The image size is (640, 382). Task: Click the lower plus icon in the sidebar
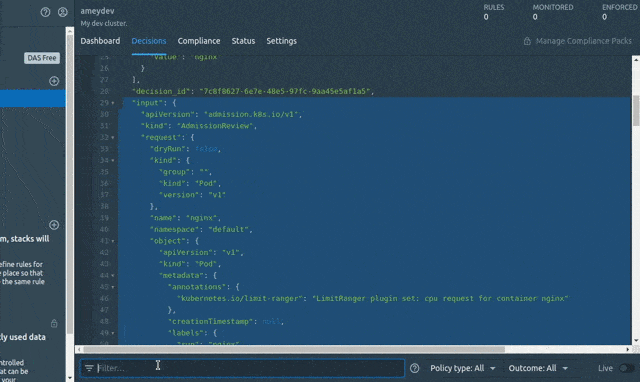pos(54,225)
